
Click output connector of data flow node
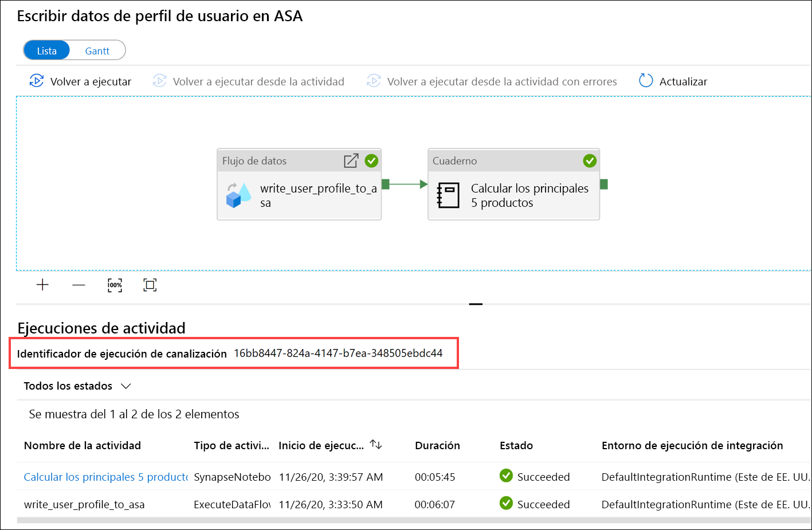386,184
